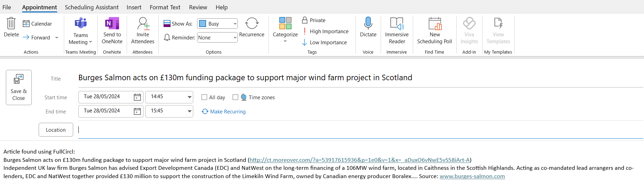Enable the All day checkbox
The height and width of the screenshot is (194, 644).
(x=204, y=98)
